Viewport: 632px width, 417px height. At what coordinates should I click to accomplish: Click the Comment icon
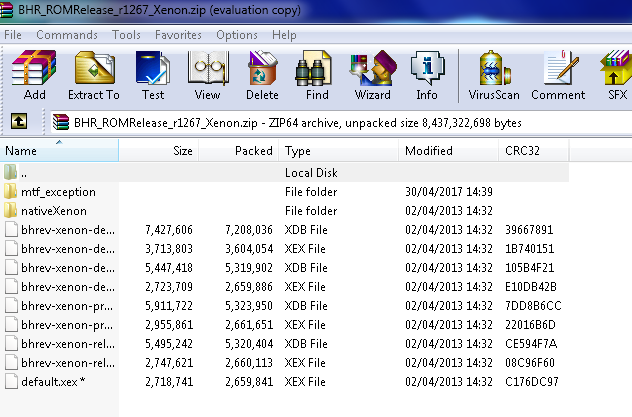tap(560, 68)
